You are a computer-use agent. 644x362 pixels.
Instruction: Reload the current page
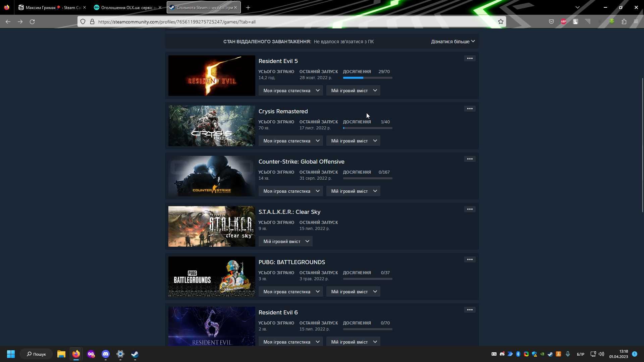[32, 21]
